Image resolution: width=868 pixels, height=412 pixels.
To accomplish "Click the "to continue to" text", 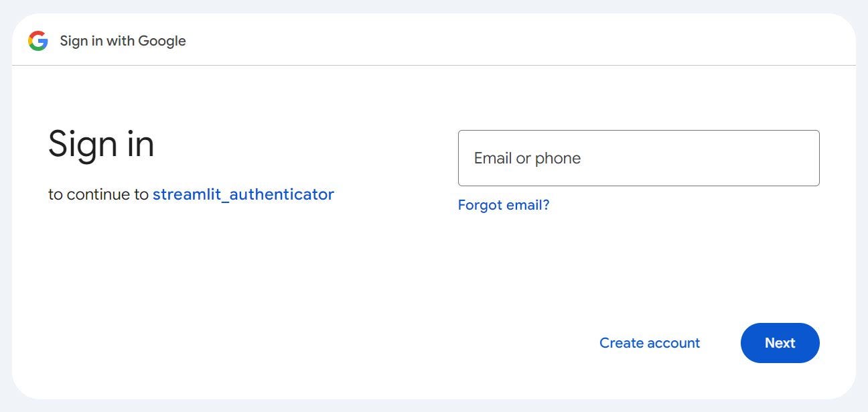I will point(98,194).
